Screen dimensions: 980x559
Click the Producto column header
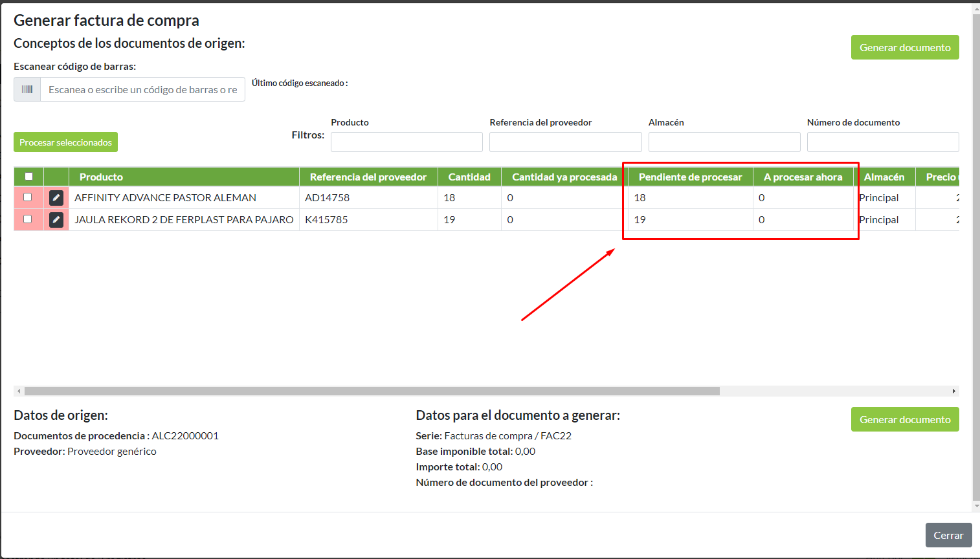point(101,177)
